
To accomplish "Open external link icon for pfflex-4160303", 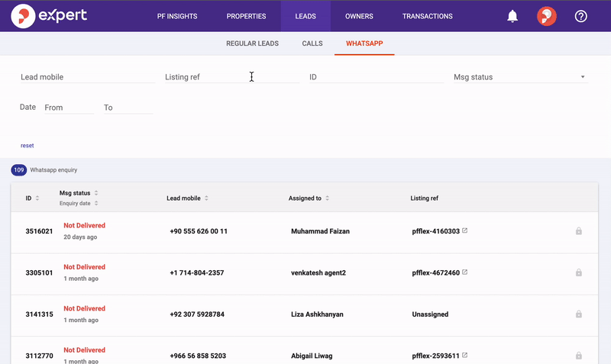I will 465,230.
